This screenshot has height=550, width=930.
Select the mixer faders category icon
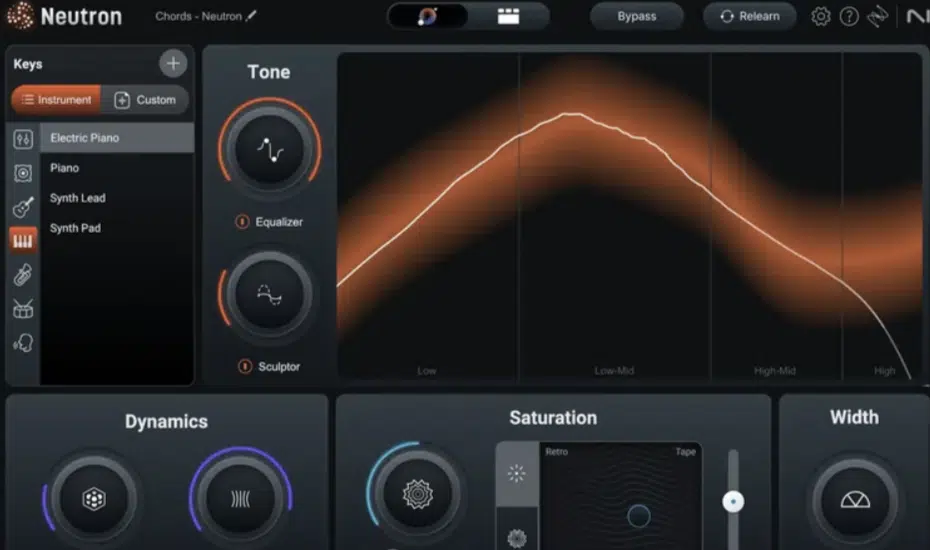coord(23,139)
